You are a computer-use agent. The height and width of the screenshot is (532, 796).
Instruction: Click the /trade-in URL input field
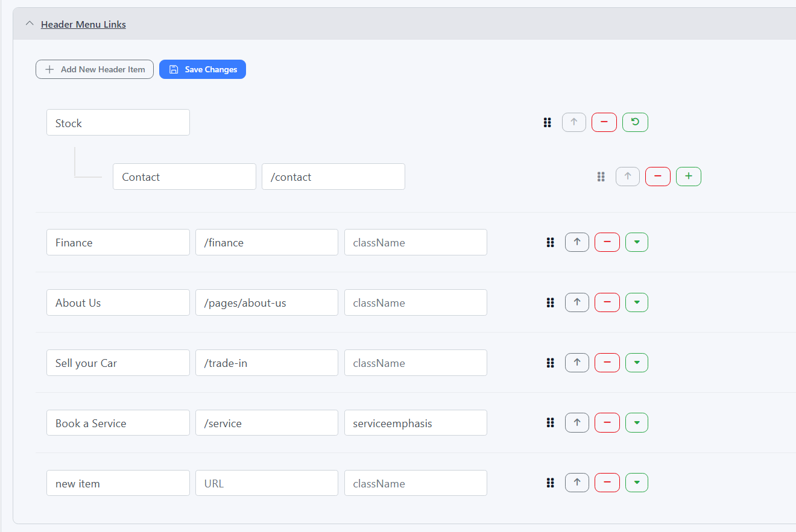[x=267, y=363]
